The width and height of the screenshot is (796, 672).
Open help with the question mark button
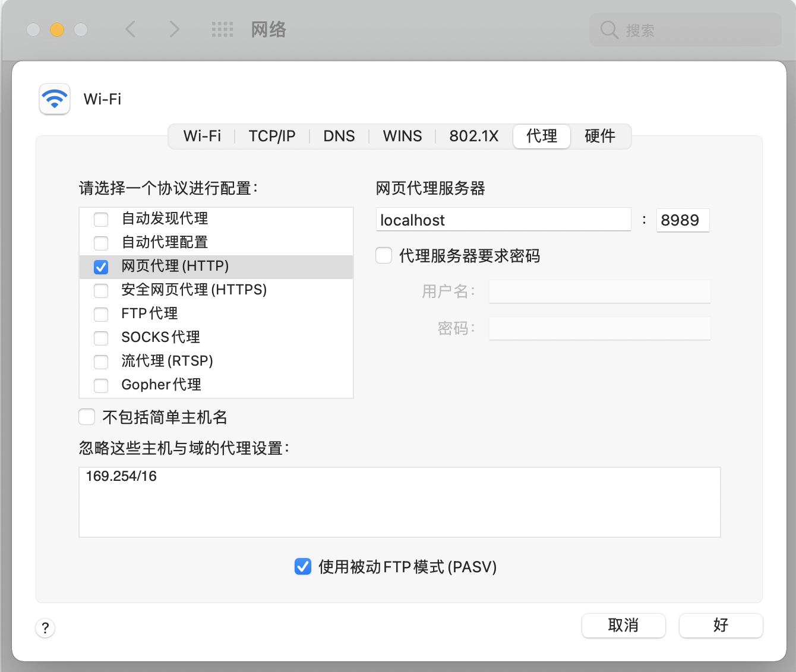[46, 627]
